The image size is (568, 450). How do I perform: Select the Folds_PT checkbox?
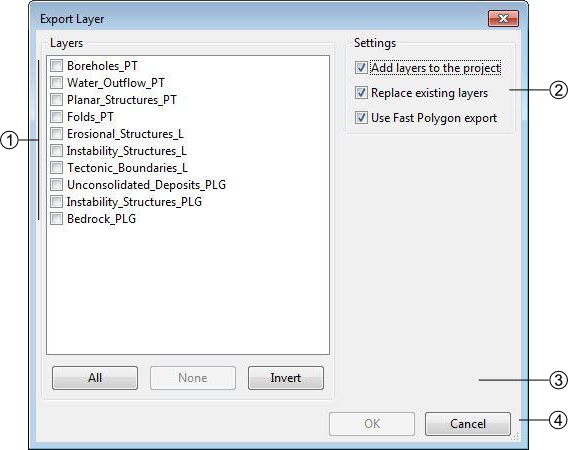coord(57,117)
